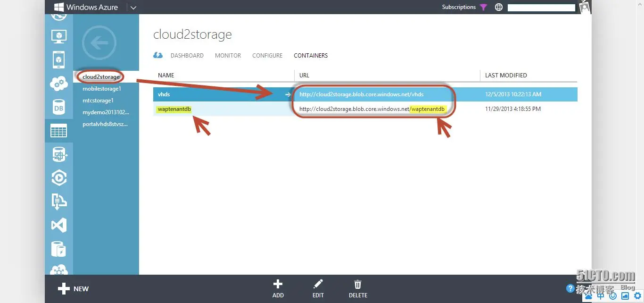Switch to the DASHBOARD tab

point(187,55)
